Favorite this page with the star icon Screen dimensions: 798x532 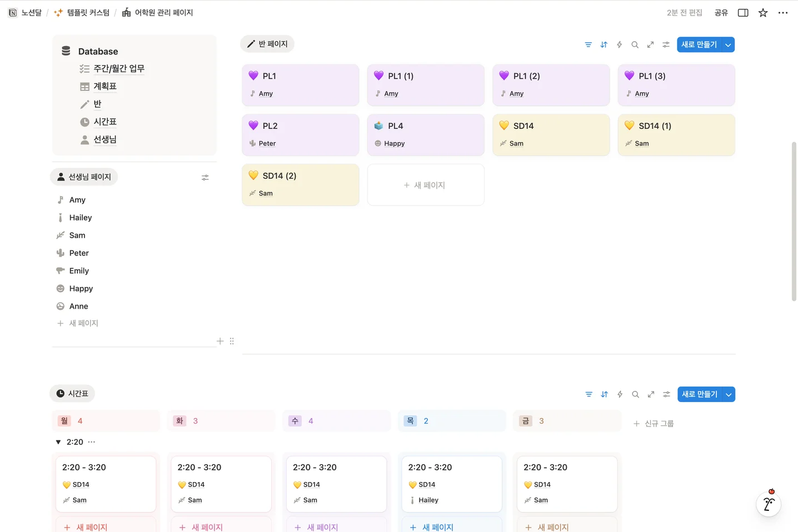(763, 13)
